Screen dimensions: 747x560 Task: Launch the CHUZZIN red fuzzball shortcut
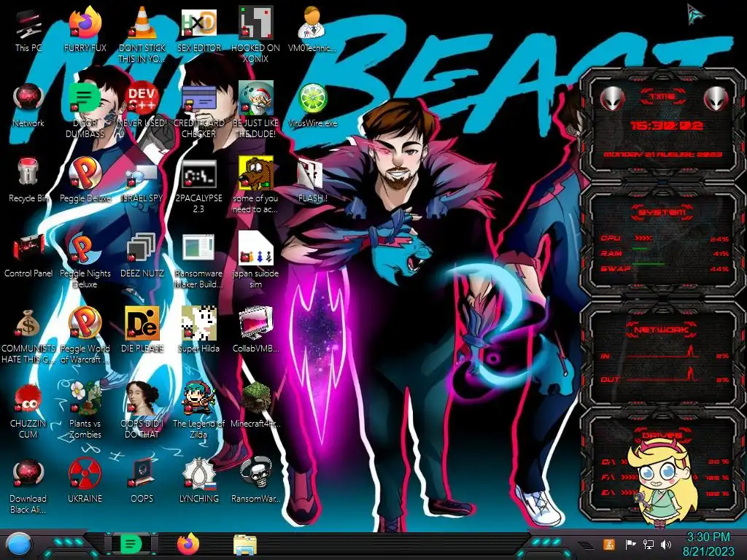(x=28, y=411)
